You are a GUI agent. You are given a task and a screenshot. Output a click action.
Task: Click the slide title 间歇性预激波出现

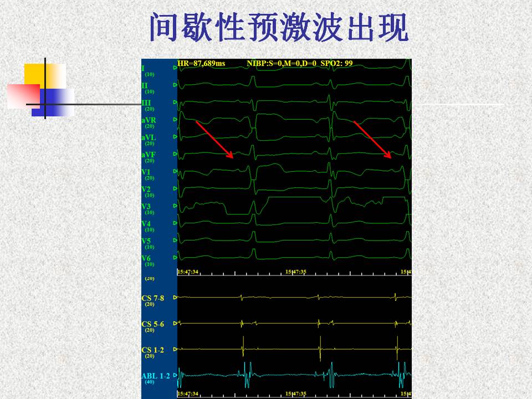pyautogui.click(x=279, y=28)
